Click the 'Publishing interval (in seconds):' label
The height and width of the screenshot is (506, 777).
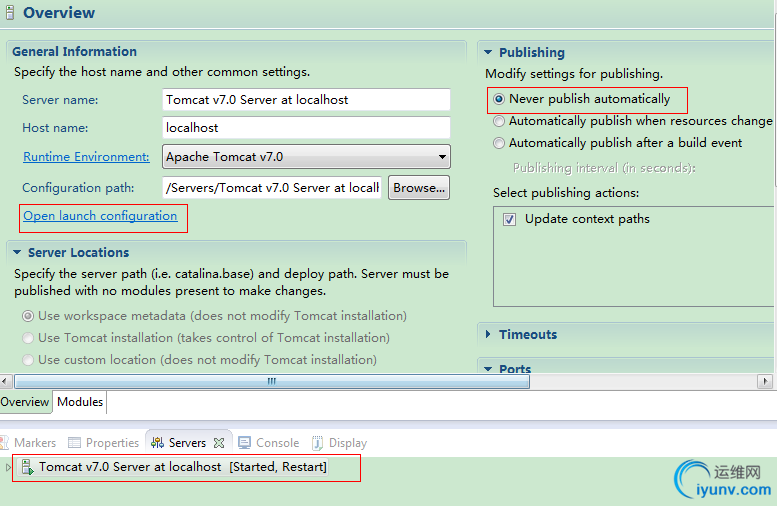pos(604,168)
